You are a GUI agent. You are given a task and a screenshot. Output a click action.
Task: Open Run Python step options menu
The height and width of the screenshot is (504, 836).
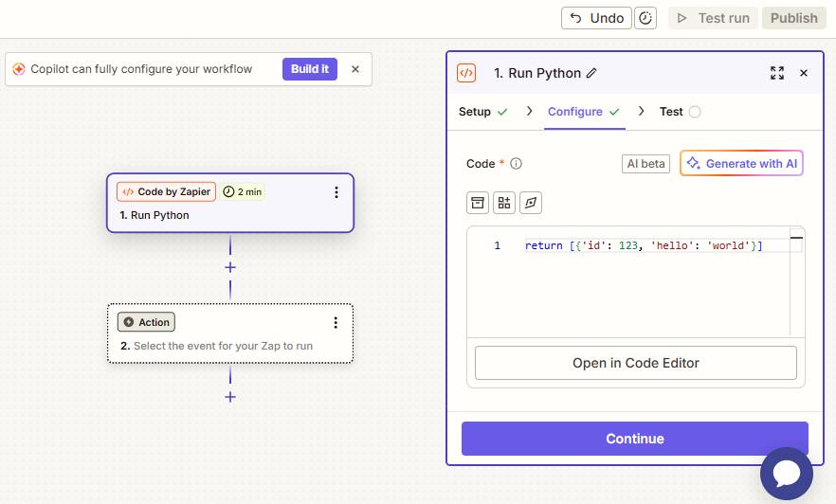click(x=336, y=192)
